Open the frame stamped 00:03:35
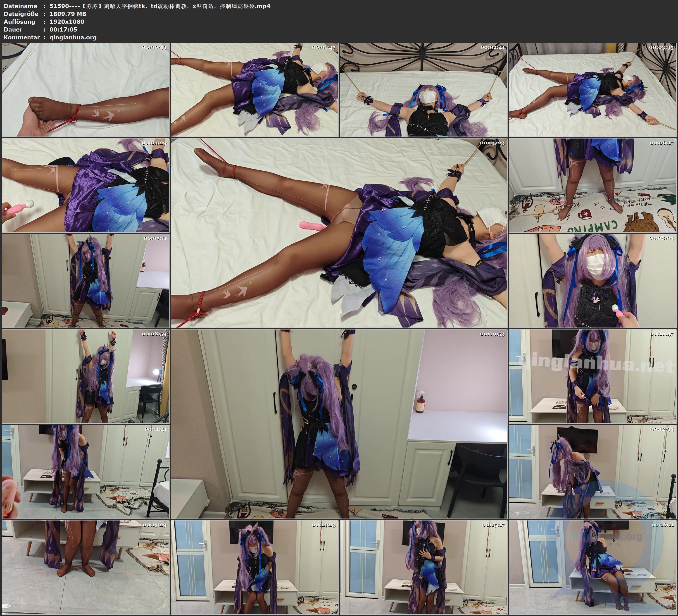Viewport: 678px width, 616px height. pos(592,90)
